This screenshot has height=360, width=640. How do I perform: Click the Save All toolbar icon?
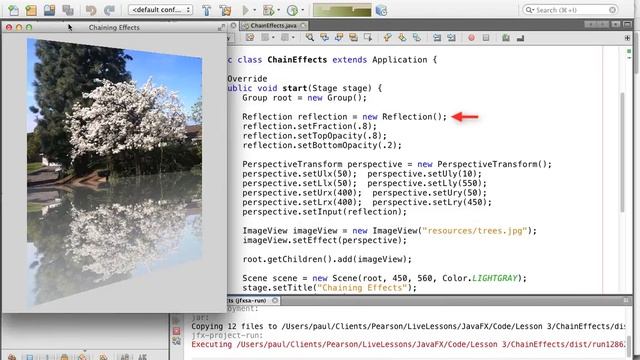point(68,10)
